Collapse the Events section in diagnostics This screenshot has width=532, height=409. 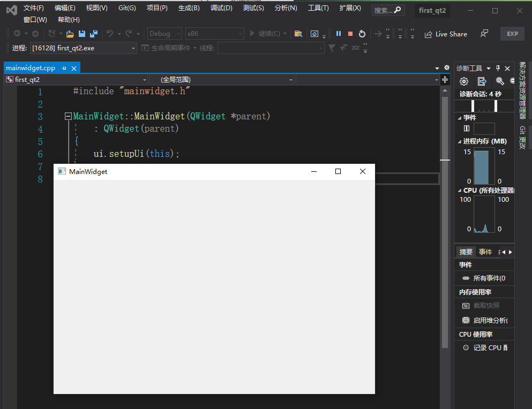tap(459, 118)
